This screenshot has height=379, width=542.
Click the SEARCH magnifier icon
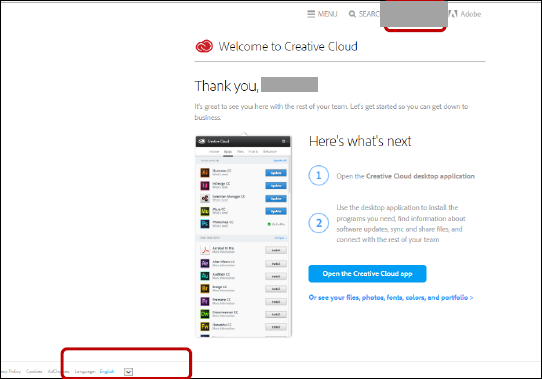(x=352, y=14)
